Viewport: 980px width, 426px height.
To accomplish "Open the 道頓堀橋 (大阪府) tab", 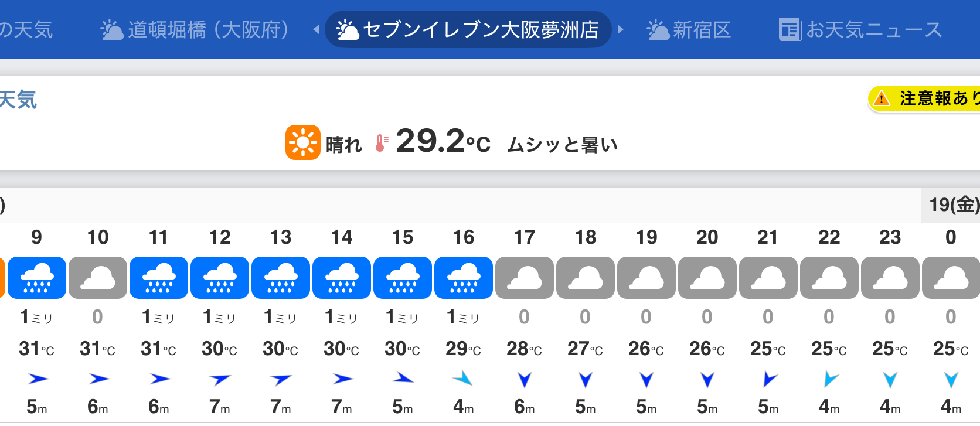I will [x=195, y=29].
